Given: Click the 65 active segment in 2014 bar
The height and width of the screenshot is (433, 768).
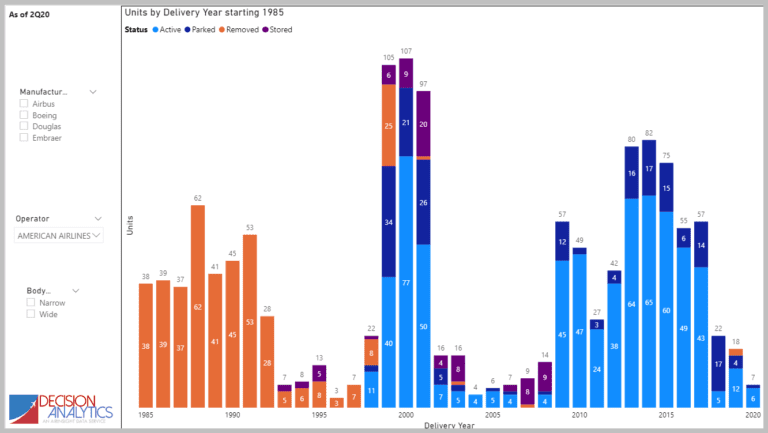Looking at the screenshot, I should pyautogui.click(x=649, y=302).
